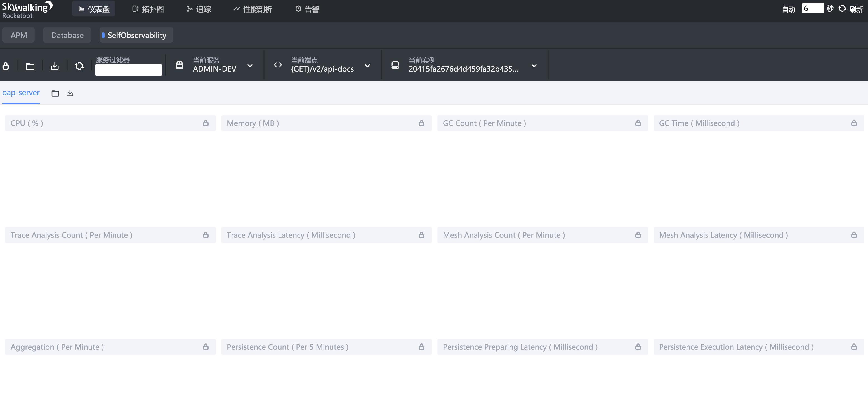Click the download export icon in toolbar
Image resolution: width=868 pixels, height=400 pixels.
55,66
